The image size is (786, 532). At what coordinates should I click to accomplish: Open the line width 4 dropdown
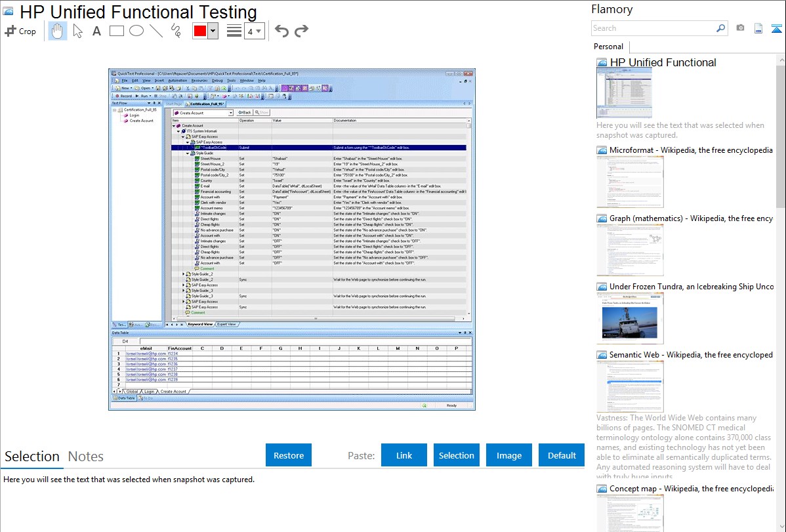click(x=254, y=31)
